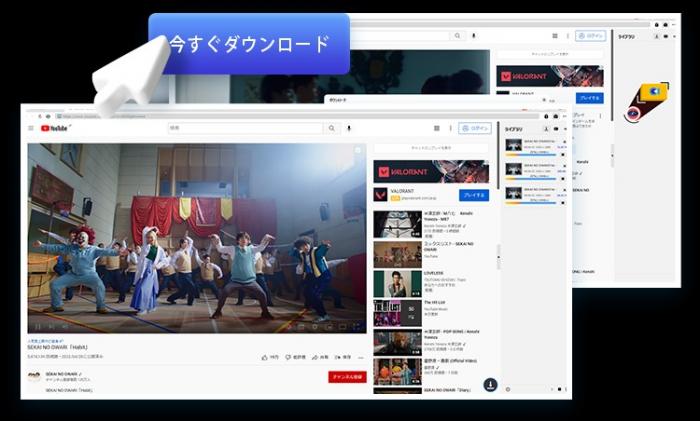Stop the third download item
Viewport: 700px width, 421px height.
[562, 203]
